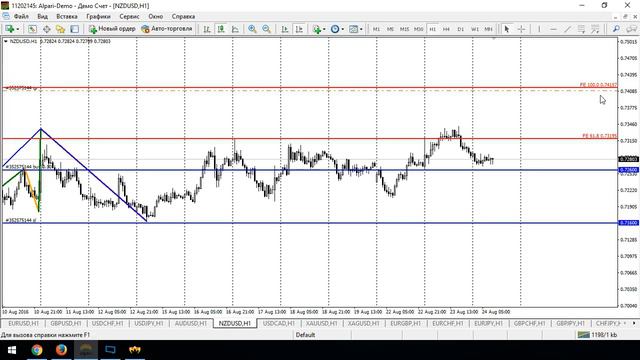The image size is (640, 360).
Task: Open the chat messages icon
Action: 632,29
